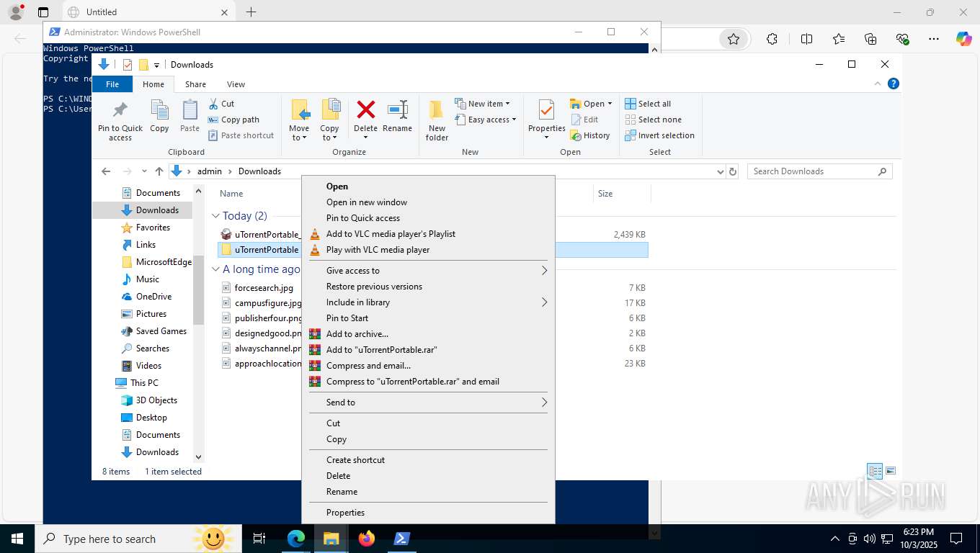Image resolution: width=980 pixels, height=553 pixels.
Task: Switch to the View ribbon tab
Action: pos(236,84)
